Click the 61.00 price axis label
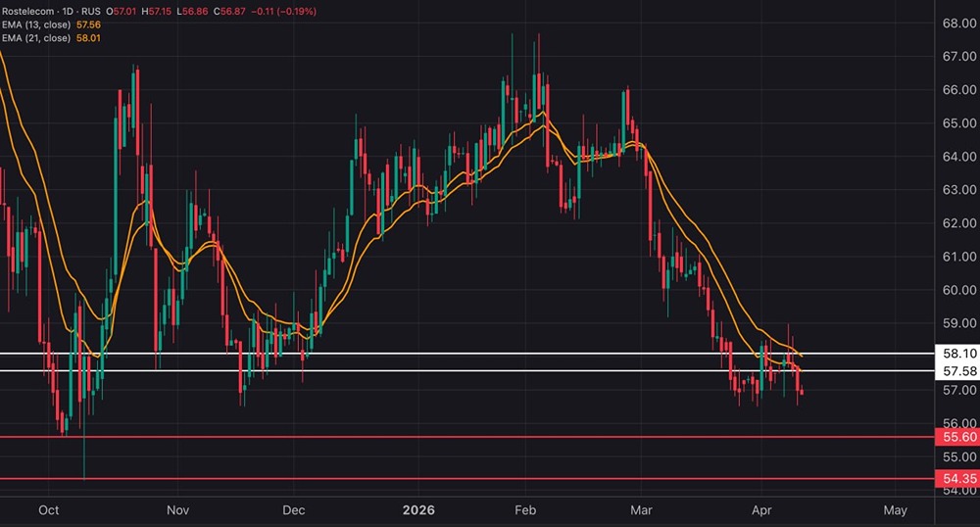 [x=959, y=257]
